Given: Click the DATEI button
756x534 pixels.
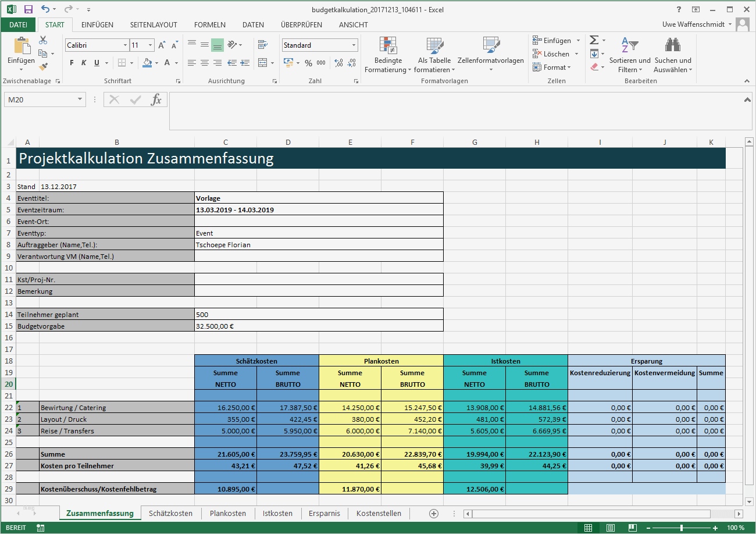Looking at the screenshot, I should (x=18, y=24).
